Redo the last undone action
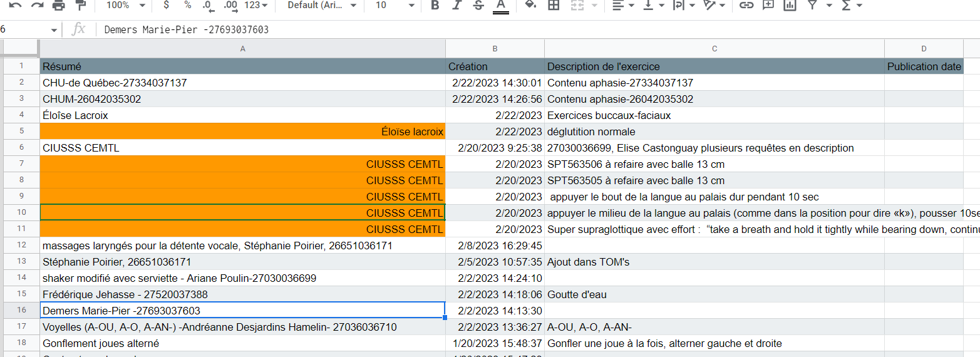The image size is (980, 357). coord(37,5)
